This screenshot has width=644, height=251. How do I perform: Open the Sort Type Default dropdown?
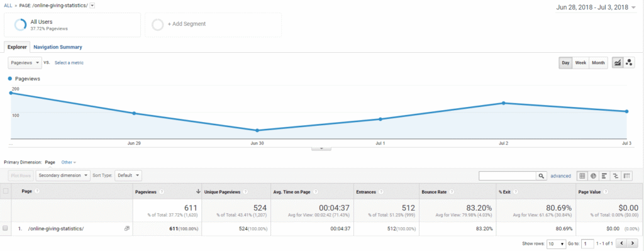[x=128, y=176]
